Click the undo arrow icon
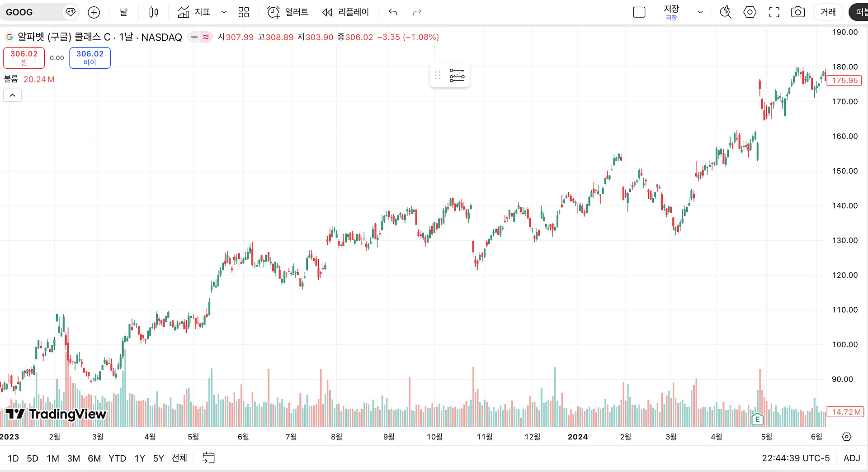 coord(393,12)
